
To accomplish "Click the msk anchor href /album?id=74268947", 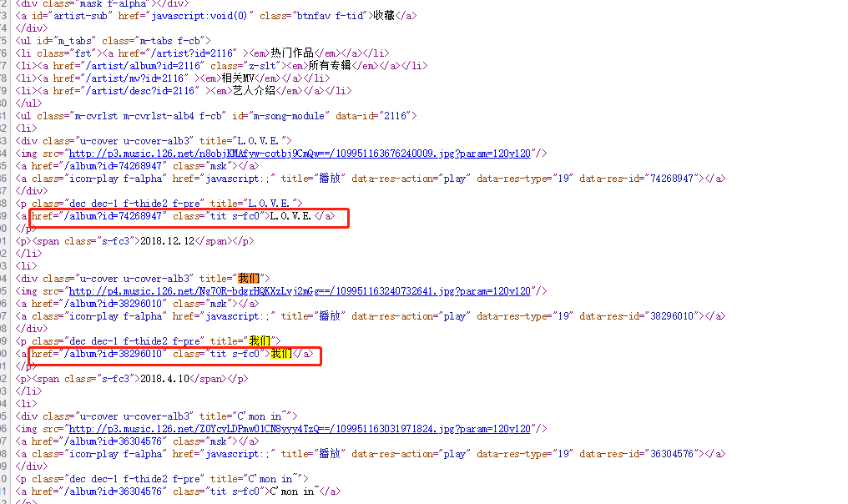I will point(114,166).
